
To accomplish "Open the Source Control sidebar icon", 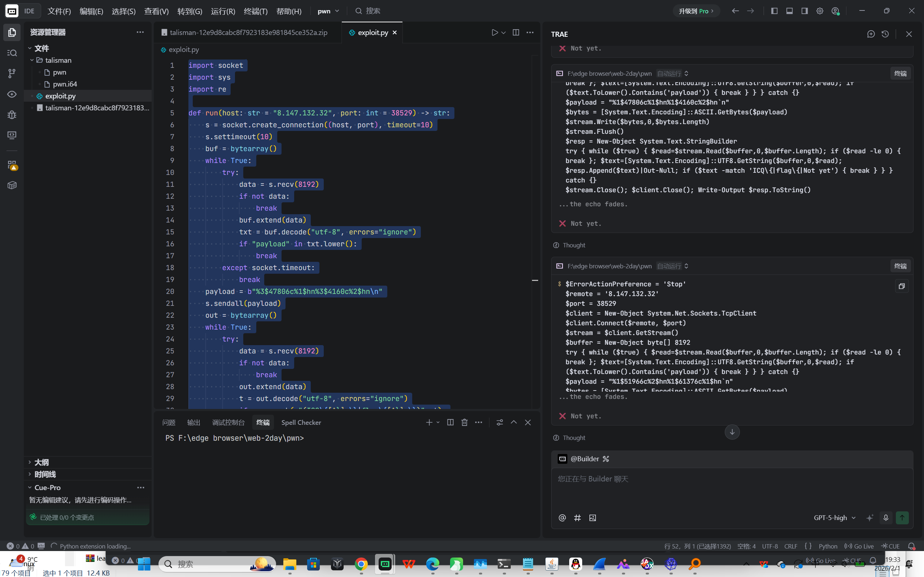I will tap(12, 73).
